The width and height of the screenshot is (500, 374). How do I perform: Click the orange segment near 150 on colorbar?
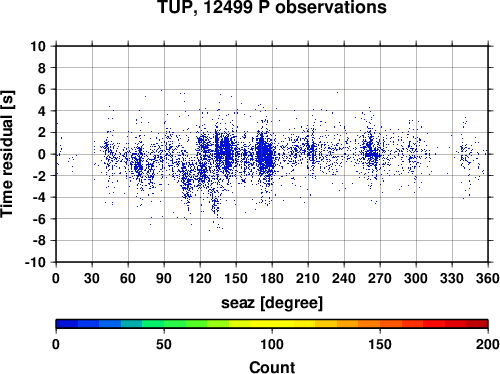[x=380, y=324]
